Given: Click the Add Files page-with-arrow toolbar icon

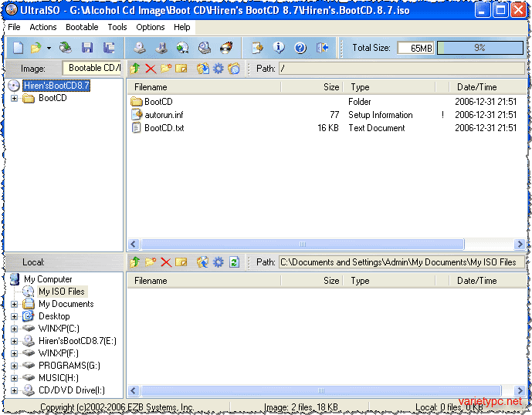Looking at the screenshot, I should [257, 48].
